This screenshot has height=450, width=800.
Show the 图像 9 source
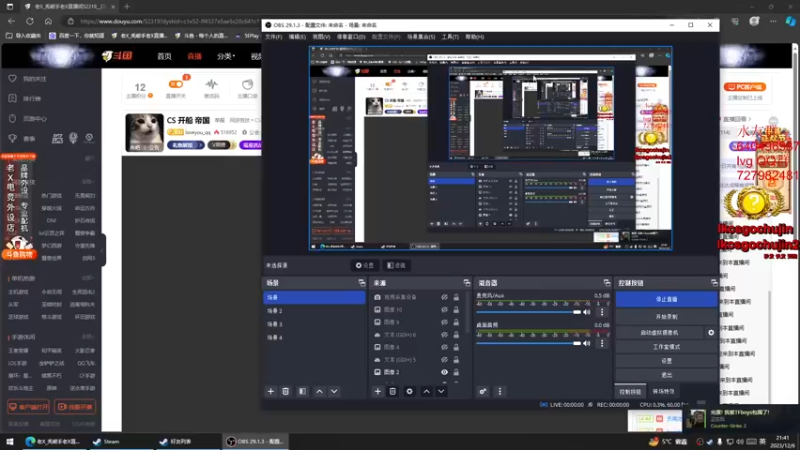(x=444, y=322)
